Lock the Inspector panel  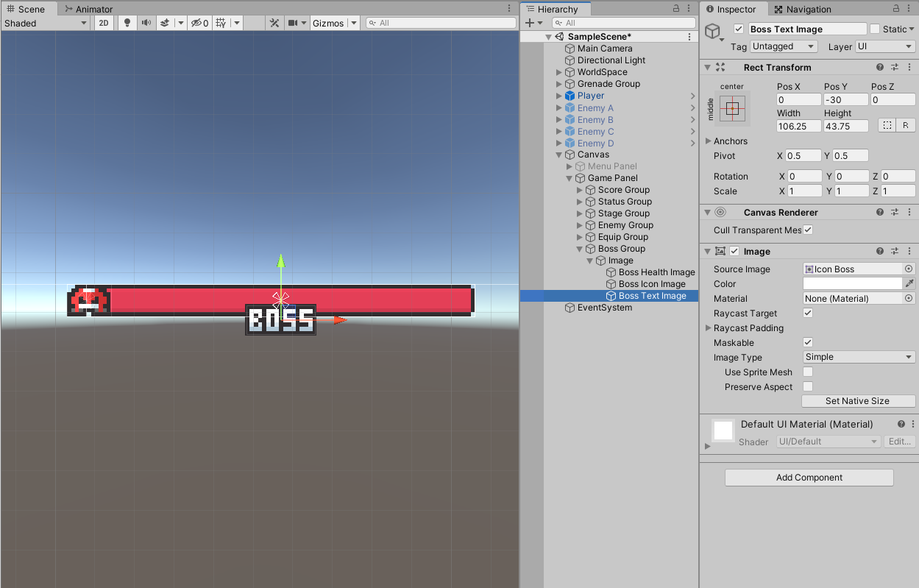point(897,9)
